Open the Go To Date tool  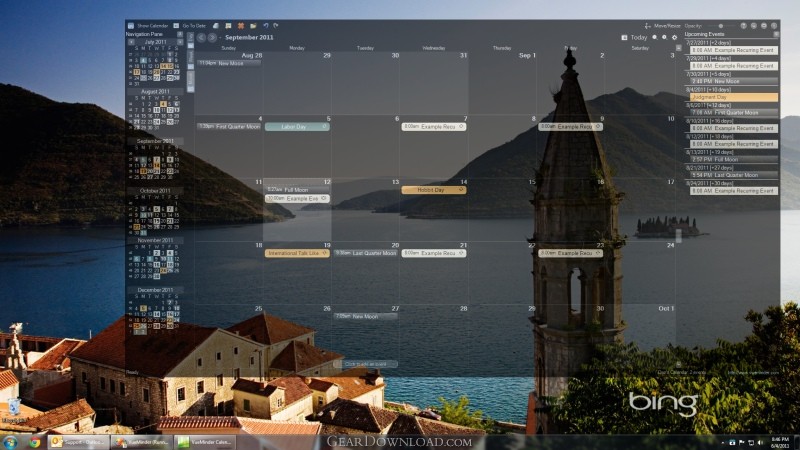(189, 26)
